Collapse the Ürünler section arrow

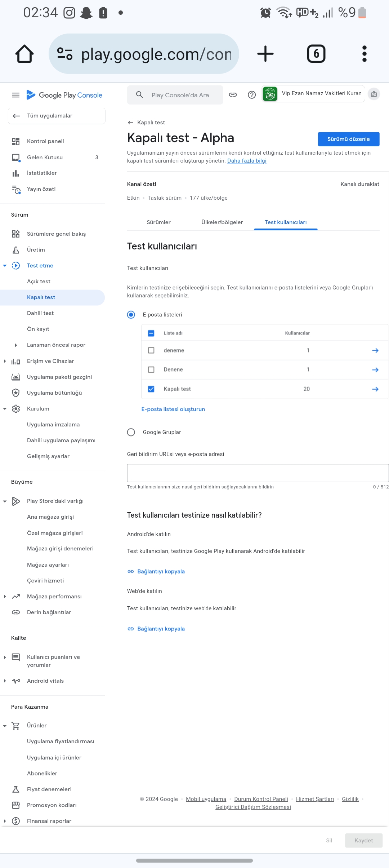click(5, 726)
